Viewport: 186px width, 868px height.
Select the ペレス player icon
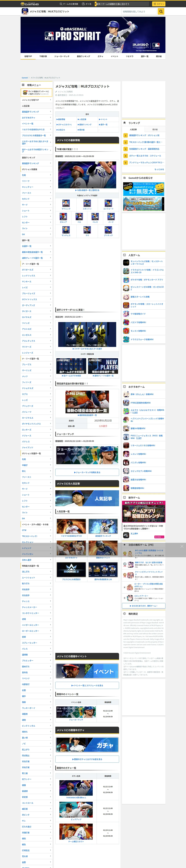point(95,217)
